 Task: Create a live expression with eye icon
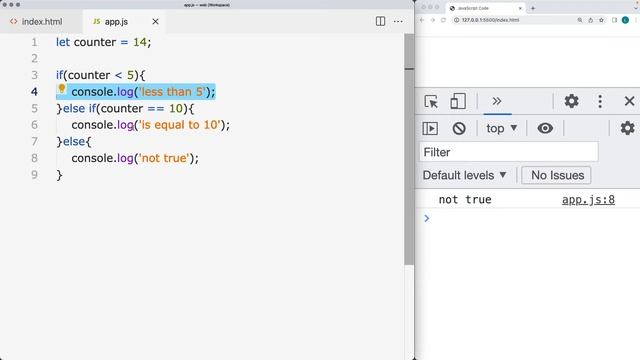545,128
